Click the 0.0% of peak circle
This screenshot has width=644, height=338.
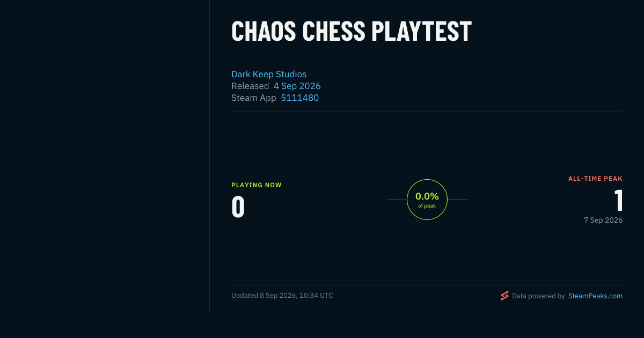[427, 200]
